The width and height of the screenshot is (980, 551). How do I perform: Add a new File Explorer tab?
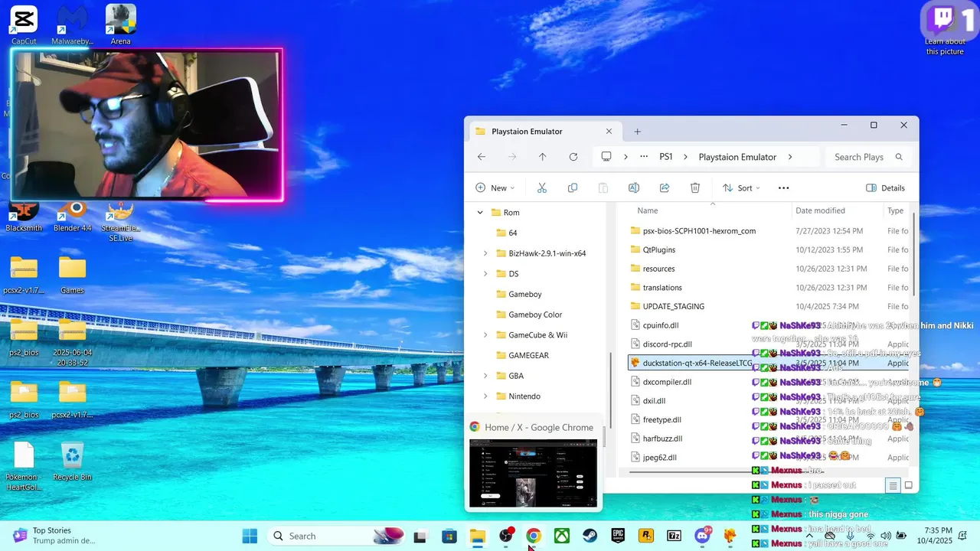click(x=637, y=132)
